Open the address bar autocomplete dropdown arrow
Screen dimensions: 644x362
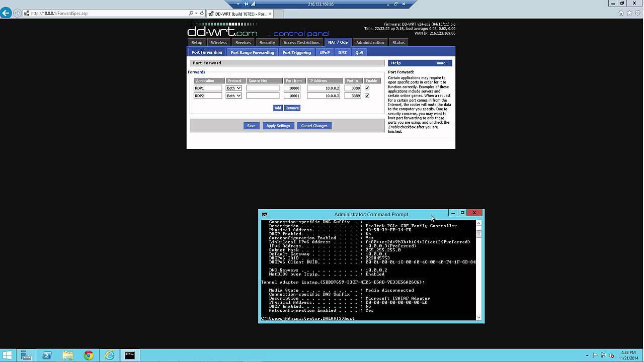tap(197, 13)
